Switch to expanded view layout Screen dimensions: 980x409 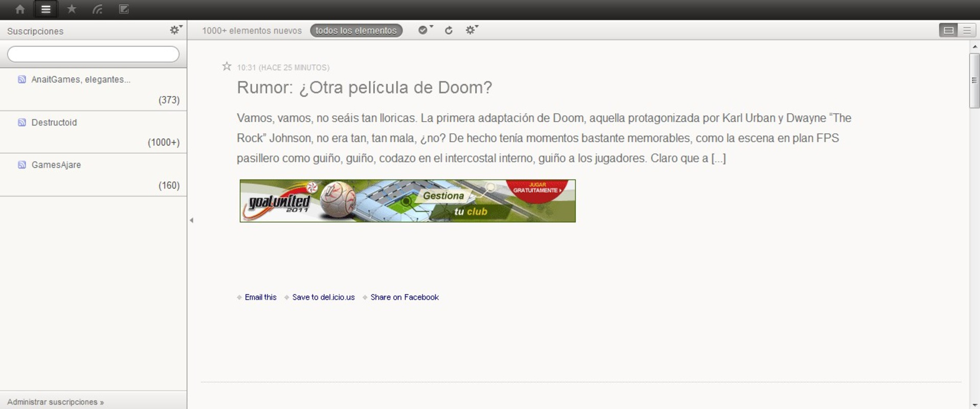(948, 30)
